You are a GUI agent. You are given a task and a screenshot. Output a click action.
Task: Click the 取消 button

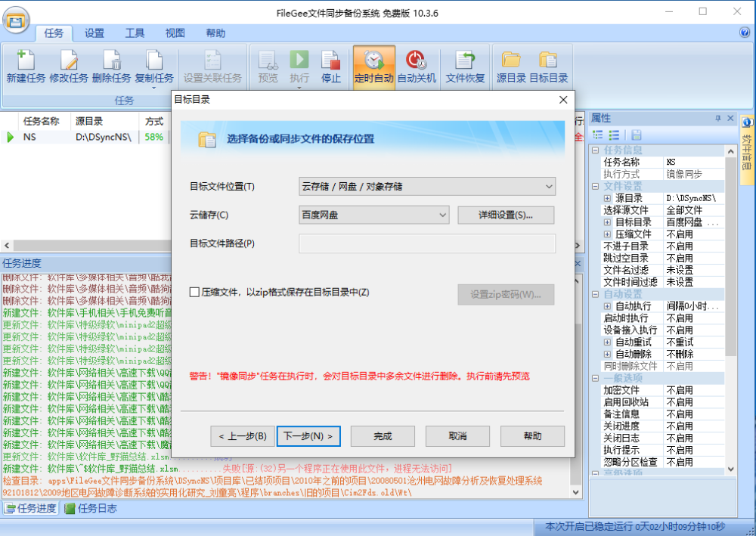point(457,436)
